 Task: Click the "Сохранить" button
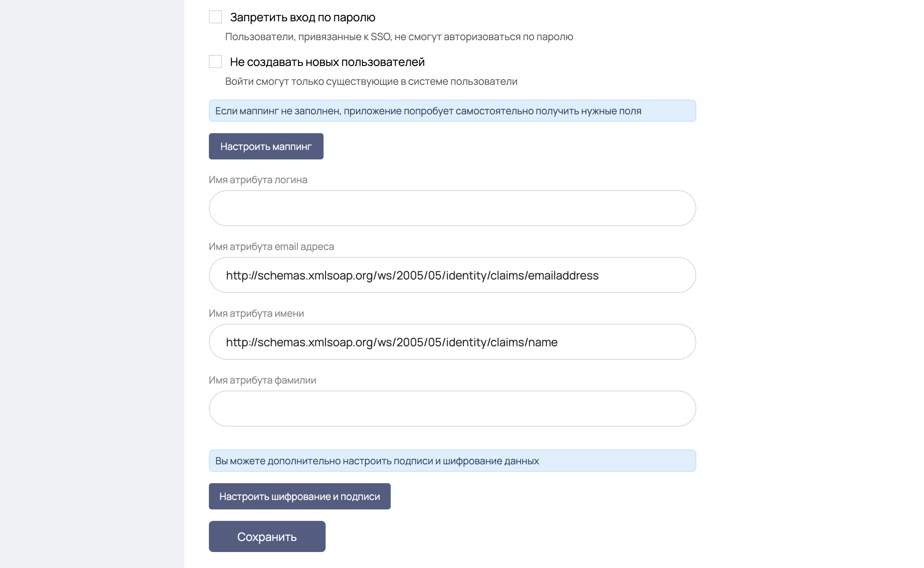[267, 536]
